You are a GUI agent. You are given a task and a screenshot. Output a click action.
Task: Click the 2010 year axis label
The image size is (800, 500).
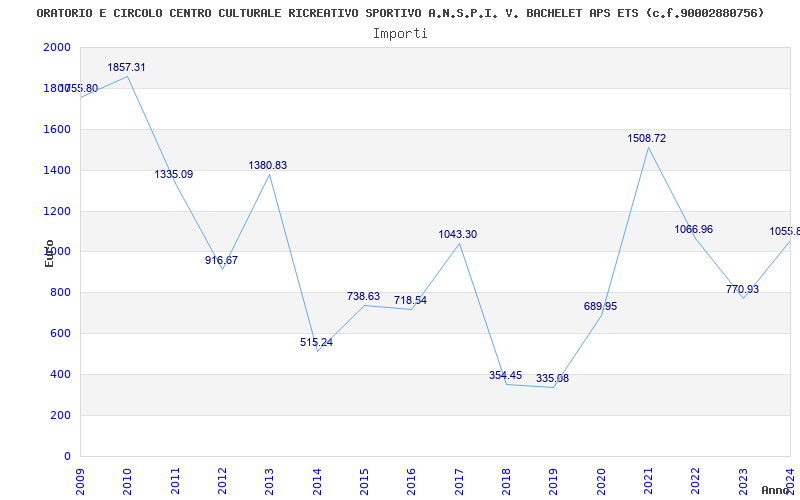128,482
